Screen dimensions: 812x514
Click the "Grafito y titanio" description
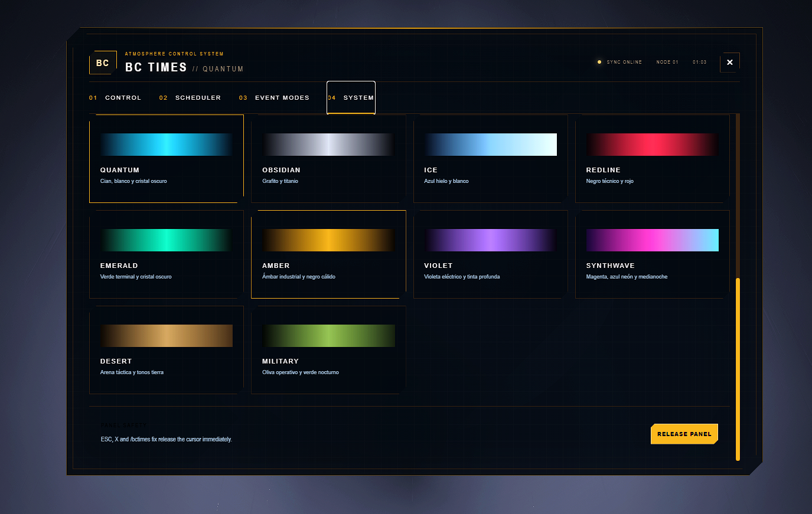coord(280,181)
